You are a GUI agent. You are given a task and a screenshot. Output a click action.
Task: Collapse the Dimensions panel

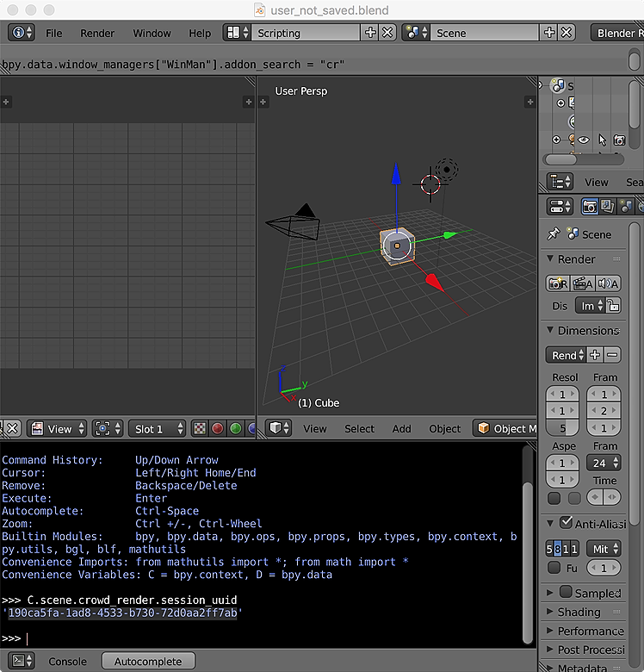coord(550,330)
